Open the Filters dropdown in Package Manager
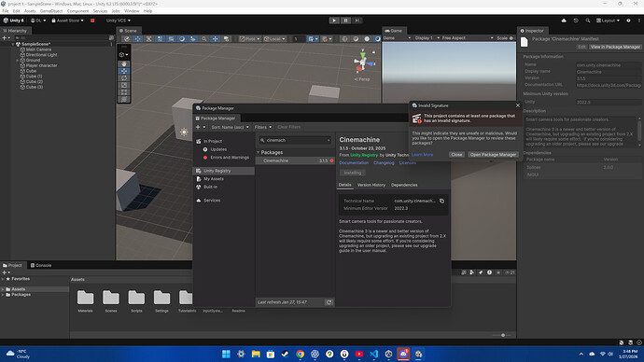 coord(263,127)
